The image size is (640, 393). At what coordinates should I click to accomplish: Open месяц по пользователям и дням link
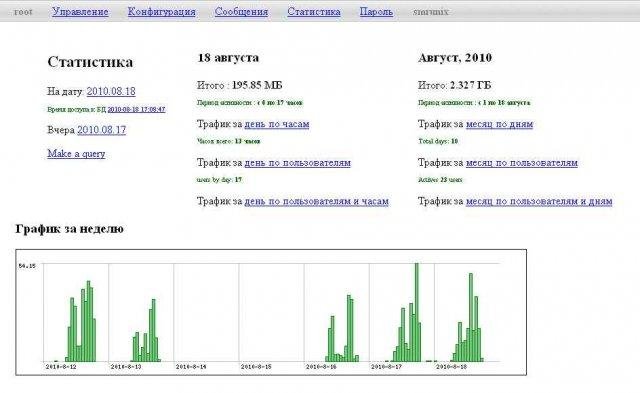(539, 201)
